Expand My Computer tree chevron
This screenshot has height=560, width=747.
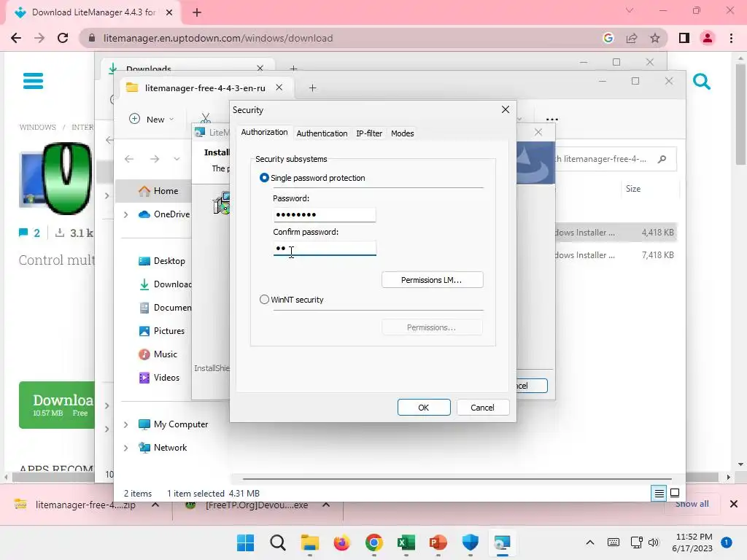(125, 424)
